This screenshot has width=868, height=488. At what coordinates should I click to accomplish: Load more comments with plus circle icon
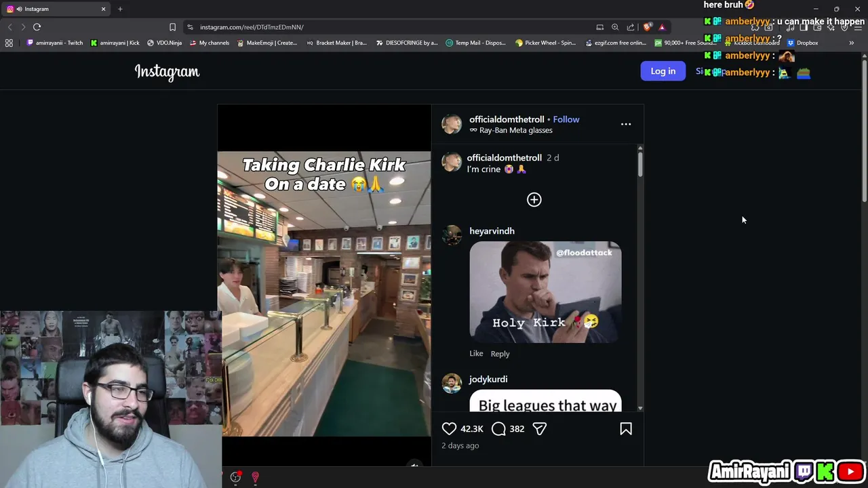[x=534, y=199]
